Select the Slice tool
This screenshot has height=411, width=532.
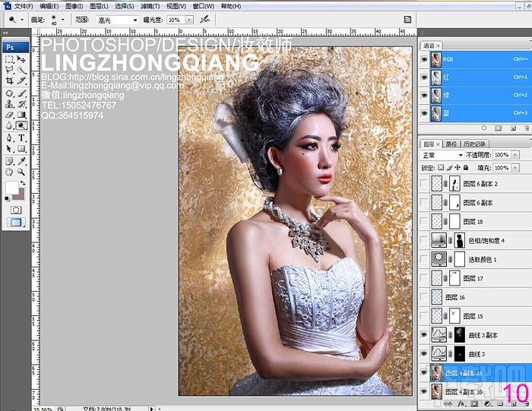pyautogui.click(x=21, y=81)
